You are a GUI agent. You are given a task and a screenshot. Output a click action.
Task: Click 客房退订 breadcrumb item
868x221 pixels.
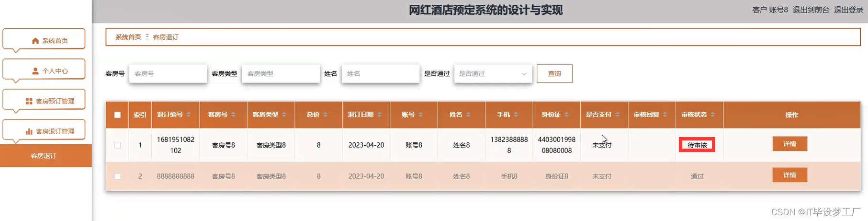click(166, 37)
